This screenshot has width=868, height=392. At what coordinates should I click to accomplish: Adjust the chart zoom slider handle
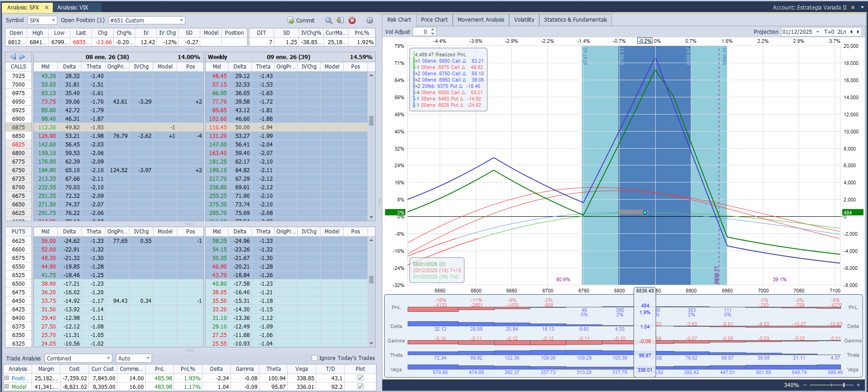[844, 385]
